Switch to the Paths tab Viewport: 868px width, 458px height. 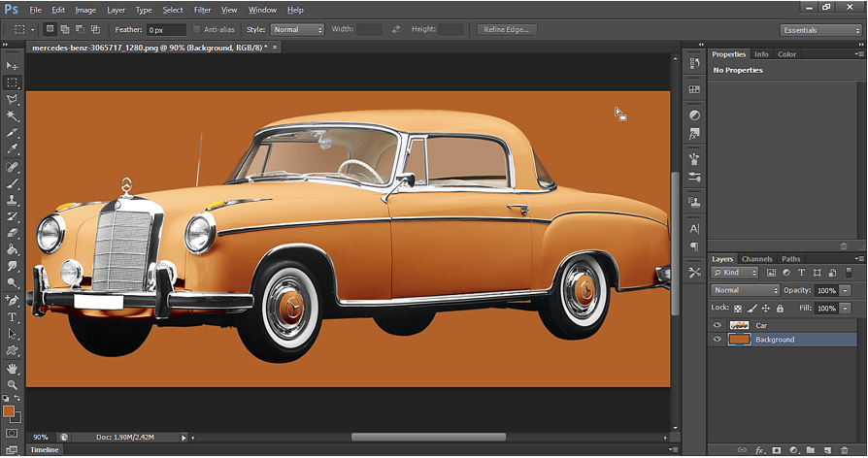click(791, 259)
